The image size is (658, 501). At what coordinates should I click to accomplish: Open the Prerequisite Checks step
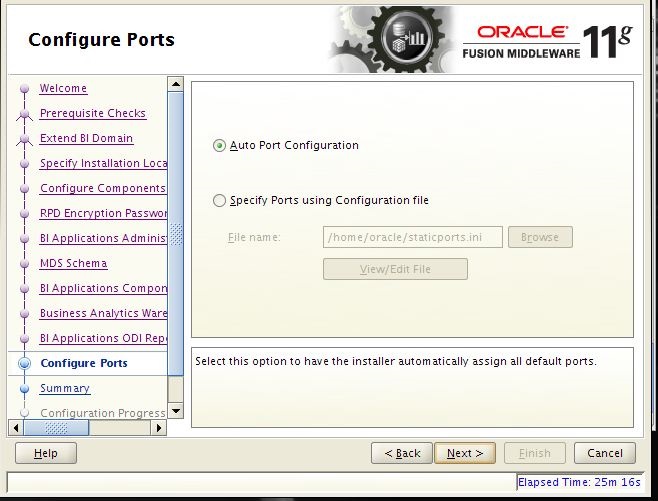tap(93, 113)
